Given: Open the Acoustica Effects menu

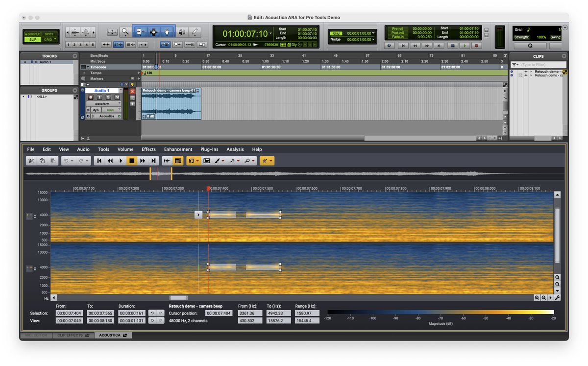Looking at the screenshot, I should click(x=148, y=149).
